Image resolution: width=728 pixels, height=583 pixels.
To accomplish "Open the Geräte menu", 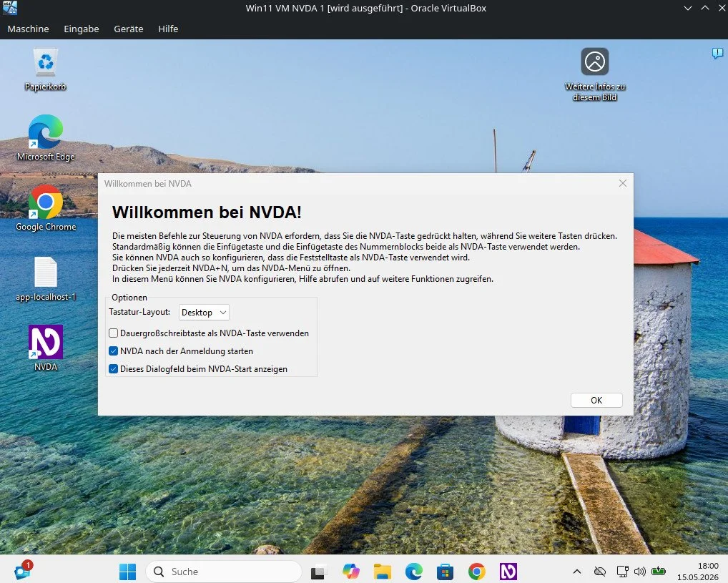I will [129, 29].
